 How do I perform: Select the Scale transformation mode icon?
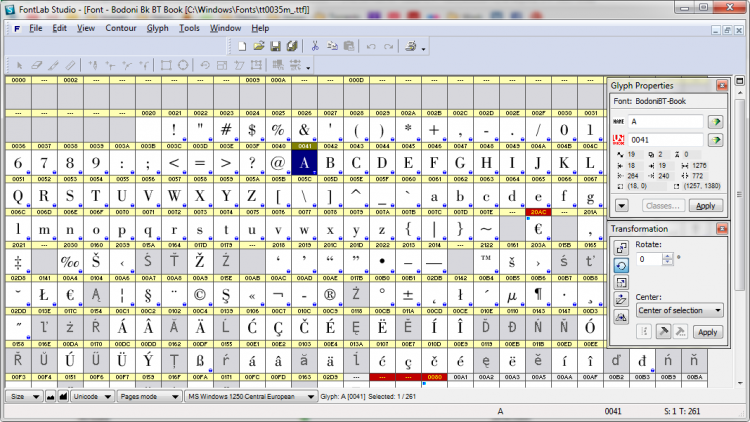coord(621,282)
